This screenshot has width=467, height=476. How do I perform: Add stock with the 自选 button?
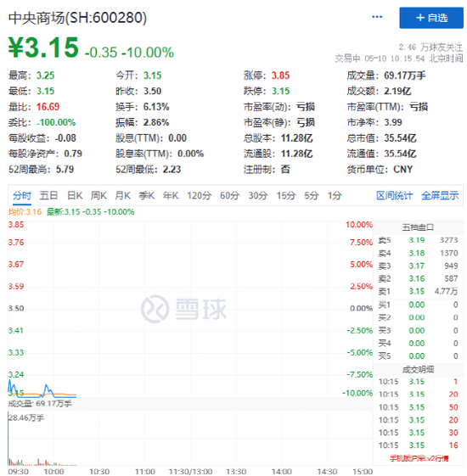(x=431, y=18)
